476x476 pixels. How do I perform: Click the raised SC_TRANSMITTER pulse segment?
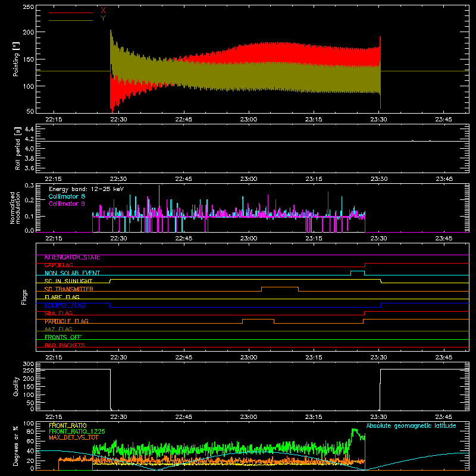coord(280,287)
